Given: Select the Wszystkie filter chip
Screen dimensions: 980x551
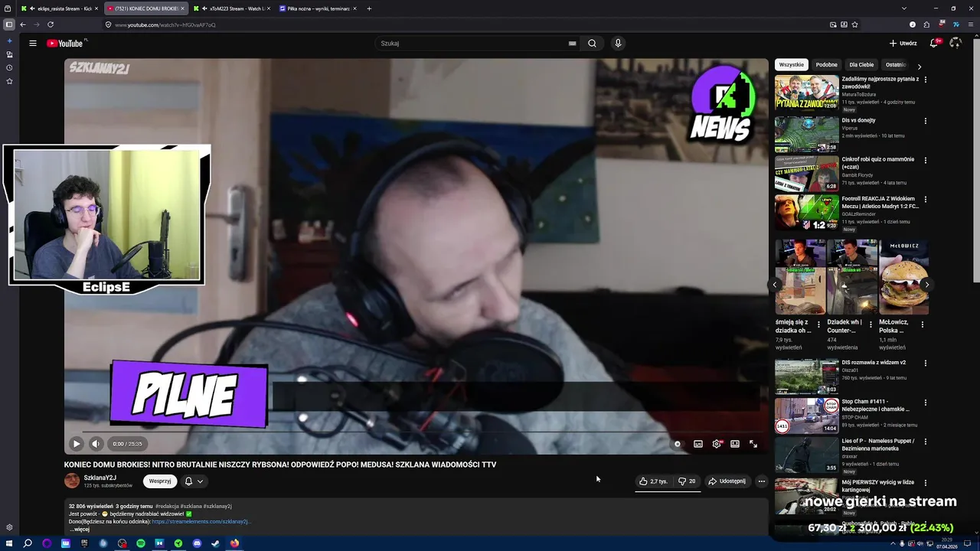Looking at the screenshot, I should tap(792, 65).
